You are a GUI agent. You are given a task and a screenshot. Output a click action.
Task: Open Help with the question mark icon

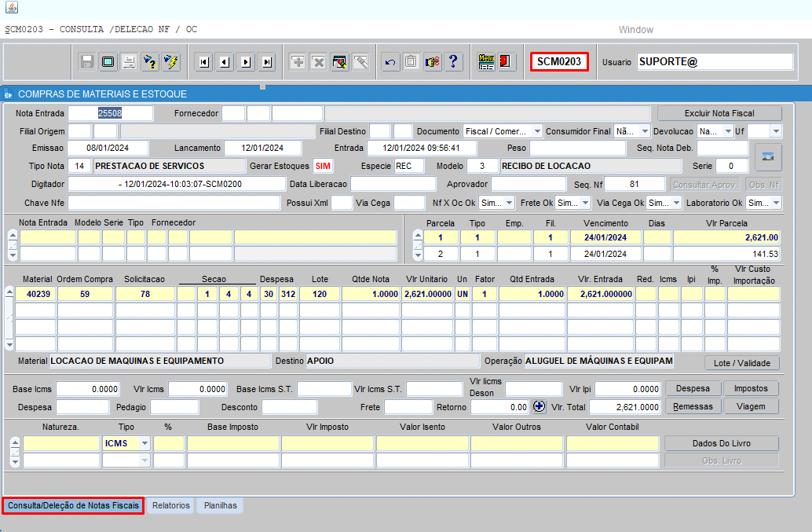click(453, 62)
